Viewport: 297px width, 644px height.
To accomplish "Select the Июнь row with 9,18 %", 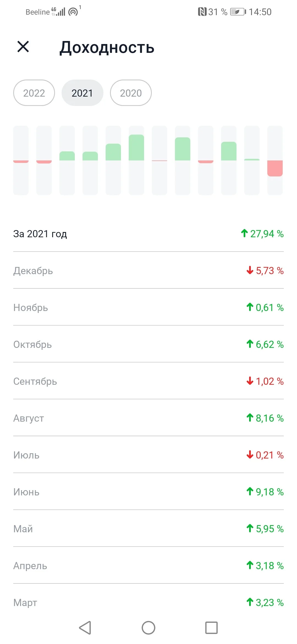I will tap(148, 492).
